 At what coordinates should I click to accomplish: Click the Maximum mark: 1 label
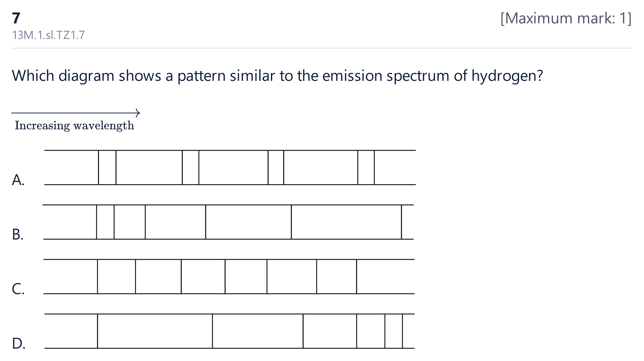coord(566,18)
